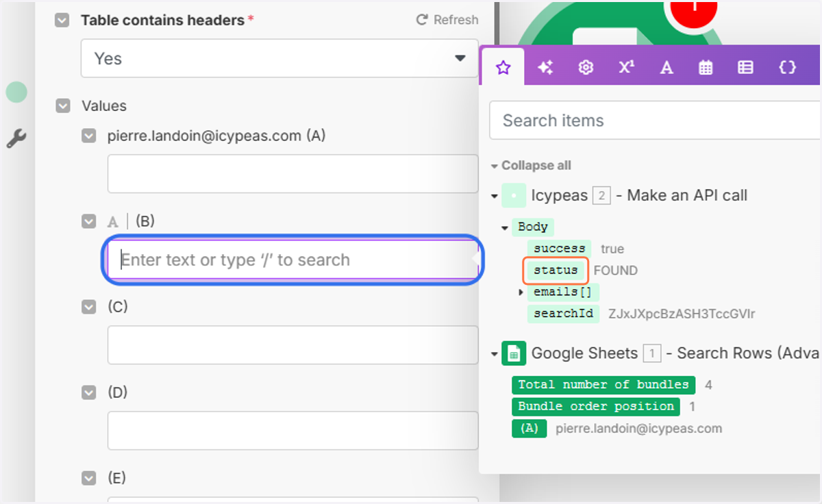The image size is (822, 504).
Task: Insert Total number of bundles pill
Action: pos(603,385)
